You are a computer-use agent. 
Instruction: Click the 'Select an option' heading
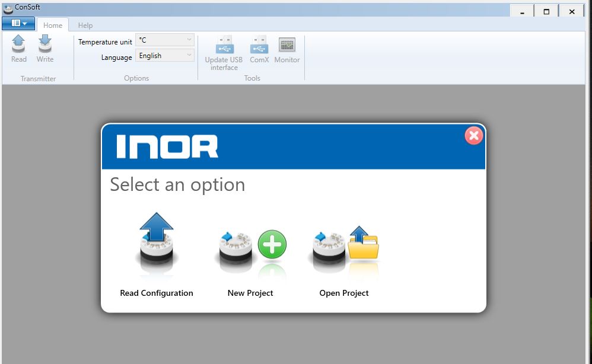pos(177,185)
